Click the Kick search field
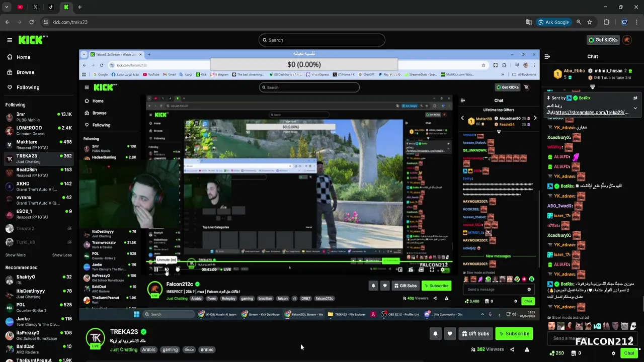The image size is (644, 362). coord(322,40)
